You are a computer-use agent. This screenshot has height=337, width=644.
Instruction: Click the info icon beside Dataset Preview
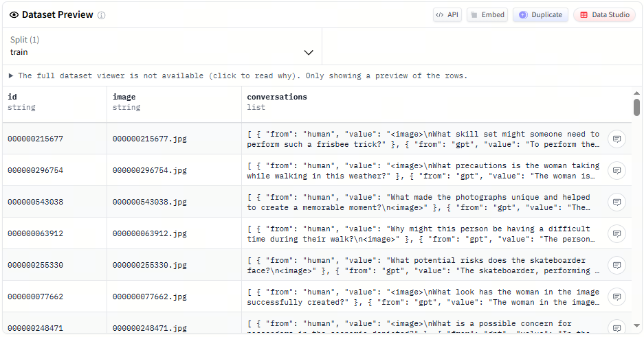102,15
